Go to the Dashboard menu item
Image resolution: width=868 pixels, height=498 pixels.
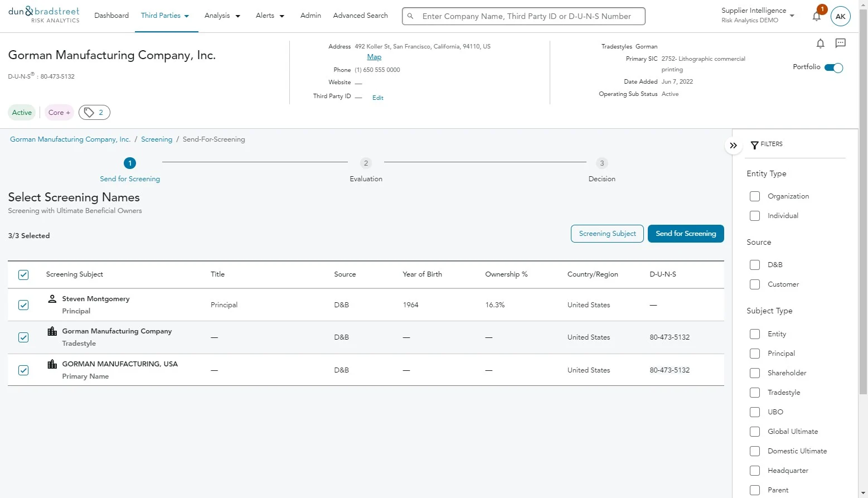[x=111, y=16]
